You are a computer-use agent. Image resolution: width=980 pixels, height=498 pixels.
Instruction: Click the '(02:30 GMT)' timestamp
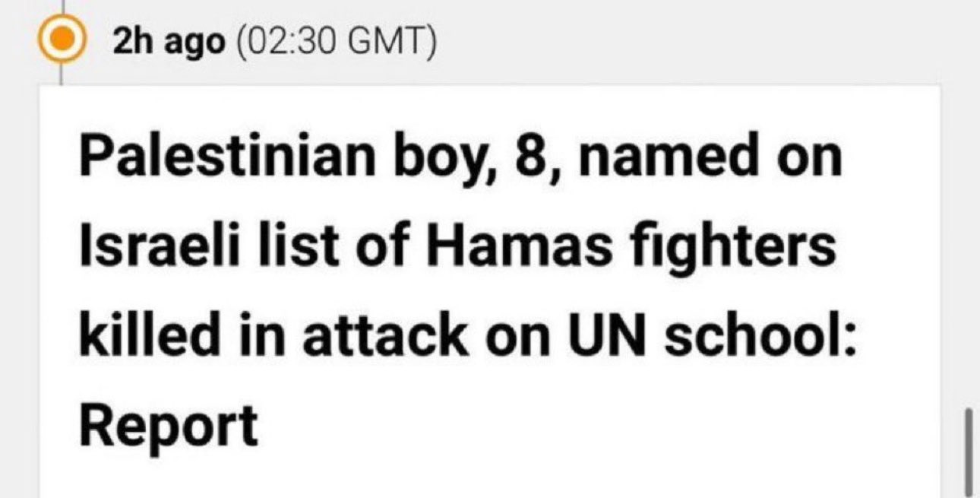(x=336, y=42)
